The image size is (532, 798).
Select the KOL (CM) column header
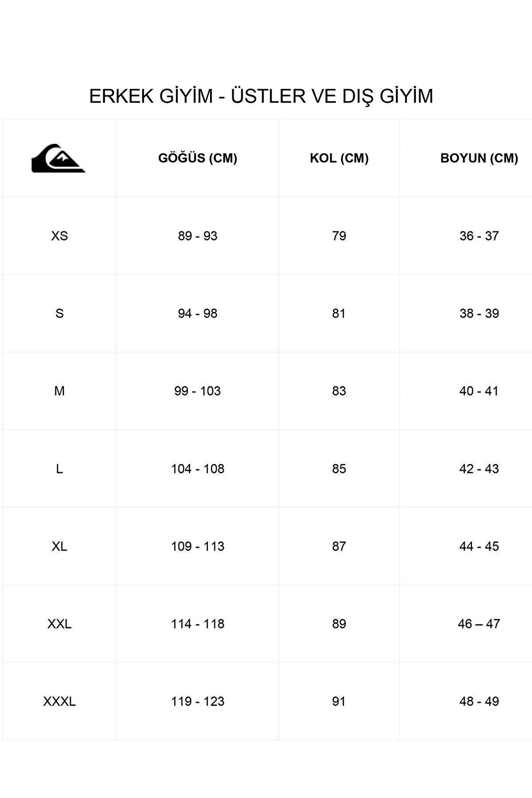[339, 158]
